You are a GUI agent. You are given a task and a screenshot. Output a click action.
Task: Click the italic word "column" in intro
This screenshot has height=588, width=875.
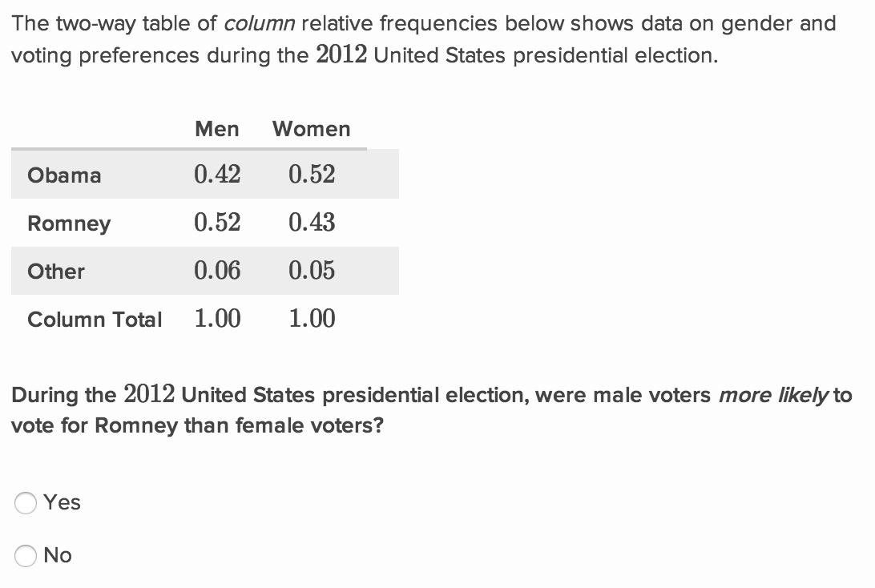[258, 24]
